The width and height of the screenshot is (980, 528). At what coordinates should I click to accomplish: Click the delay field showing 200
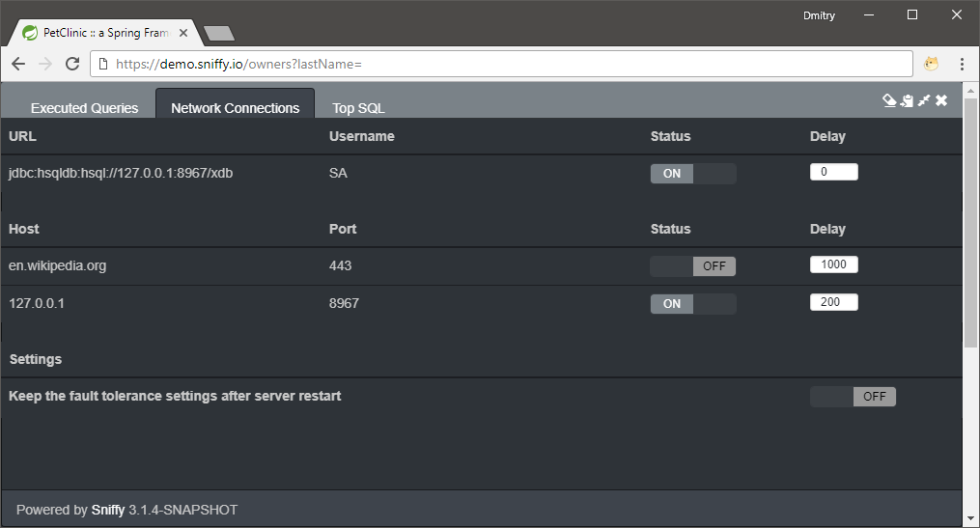coord(833,302)
